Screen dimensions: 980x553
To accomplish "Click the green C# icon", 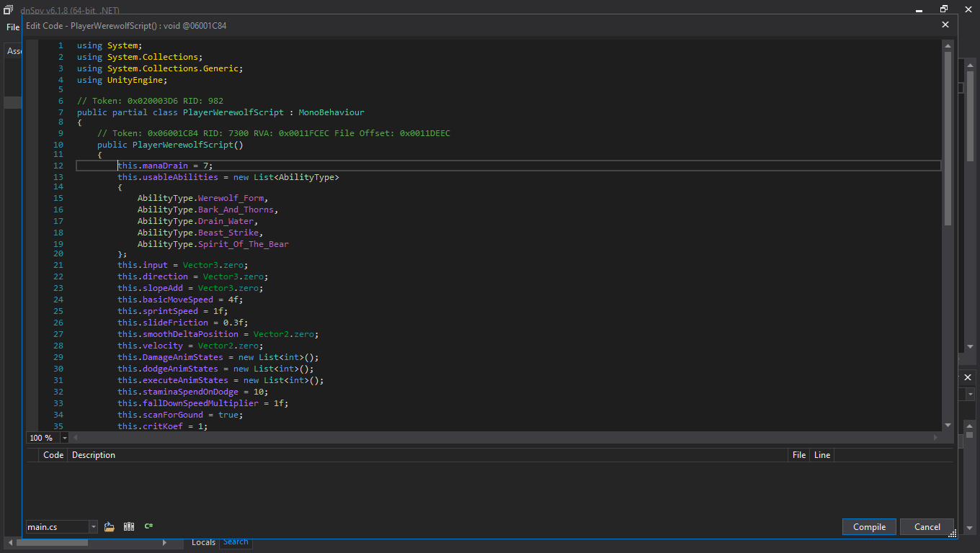I will [148, 526].
